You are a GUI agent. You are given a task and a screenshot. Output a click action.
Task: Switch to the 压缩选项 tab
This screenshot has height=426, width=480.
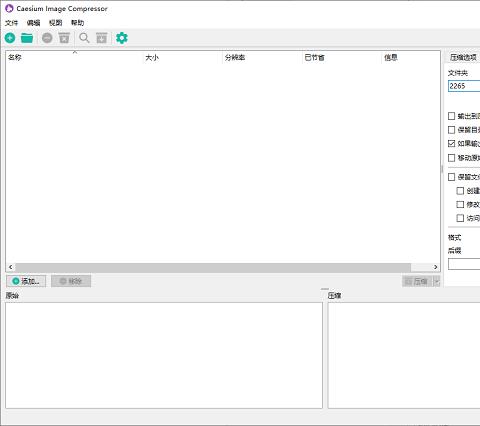463,57
